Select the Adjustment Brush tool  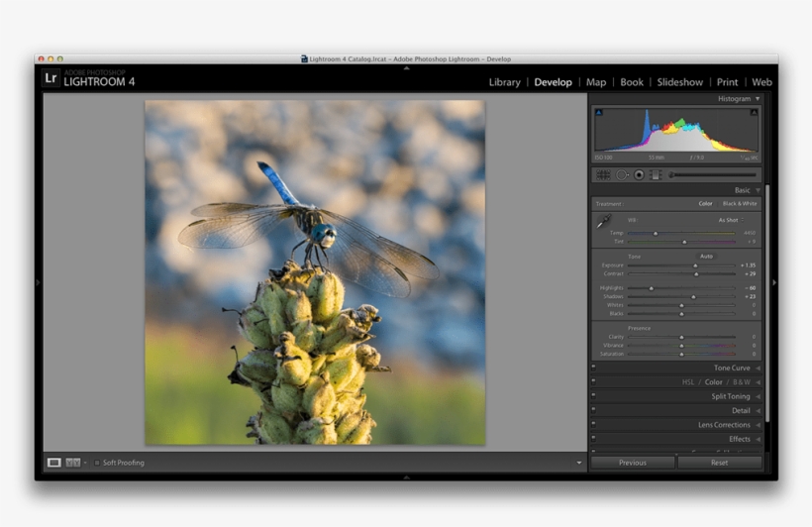pyautogui.click(x=671, y=175)
